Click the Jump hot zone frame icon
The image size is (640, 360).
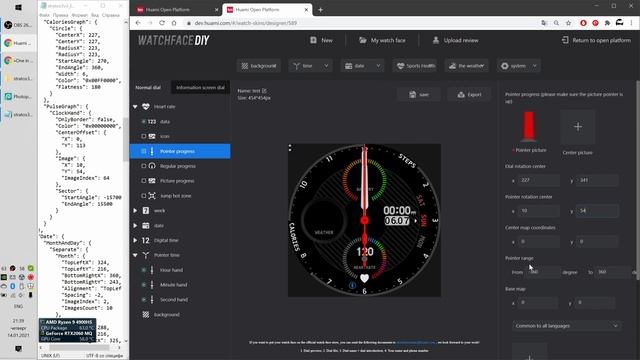(x=152, y=196)
